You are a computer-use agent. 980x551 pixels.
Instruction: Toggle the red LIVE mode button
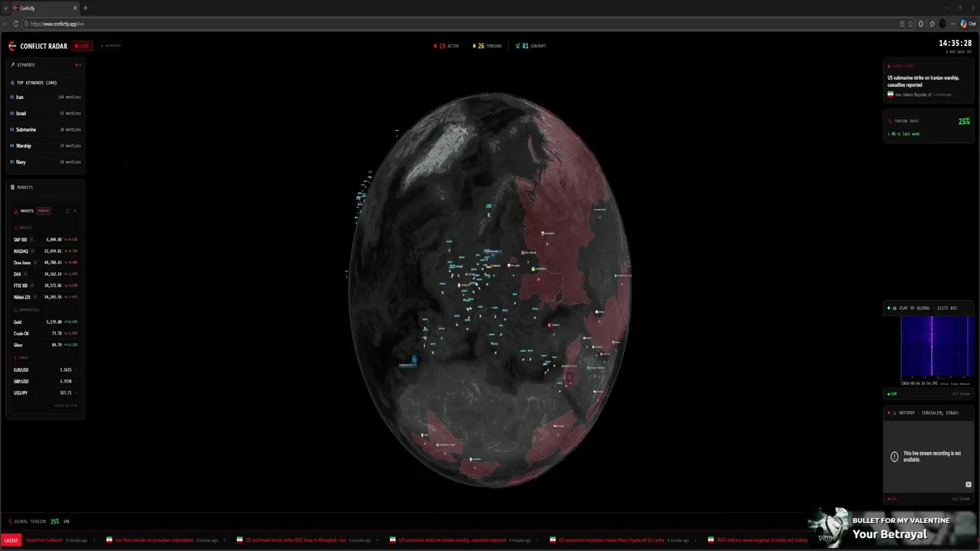[82, 46]
